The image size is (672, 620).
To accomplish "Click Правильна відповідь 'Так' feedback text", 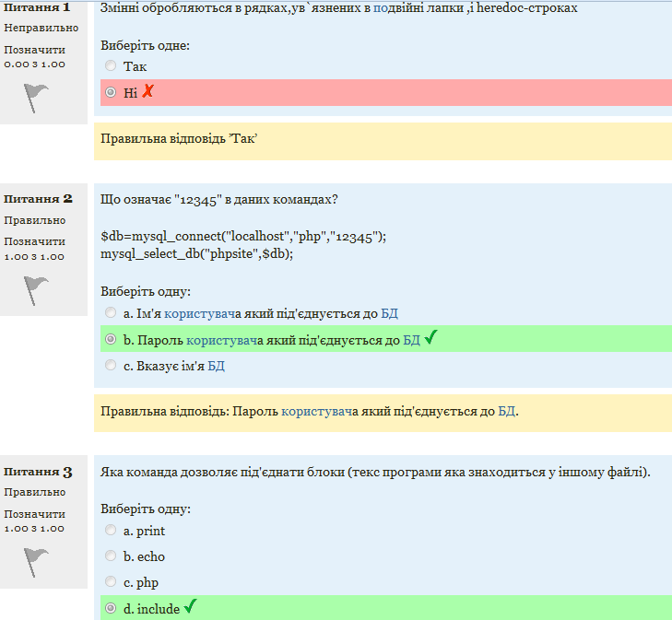I will pyautogui.click(x=179, y=139).
